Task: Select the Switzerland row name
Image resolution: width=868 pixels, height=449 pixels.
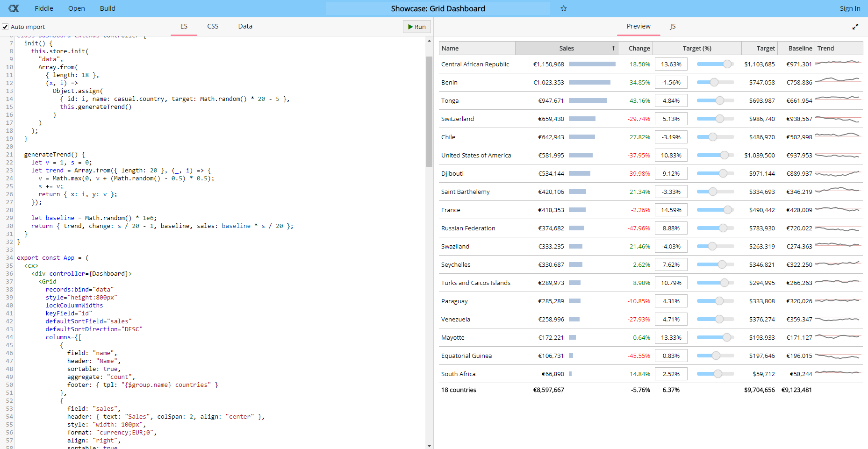Action: 458,119
